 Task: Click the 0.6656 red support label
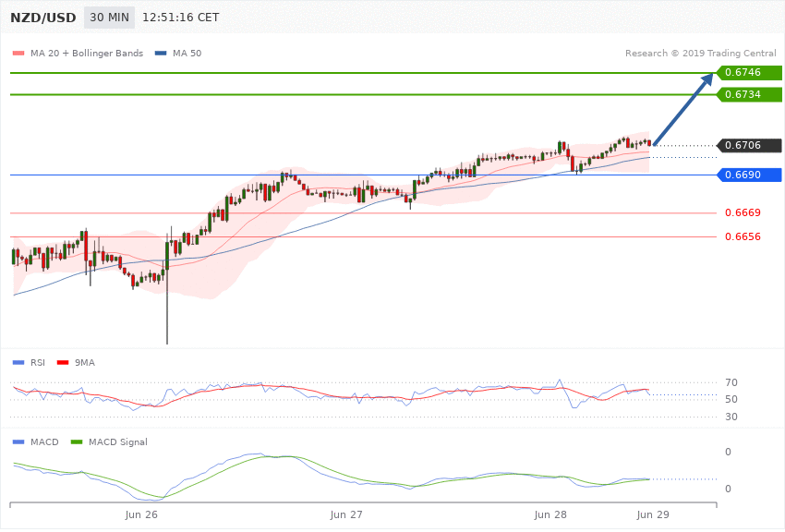[x=743, y=236]
